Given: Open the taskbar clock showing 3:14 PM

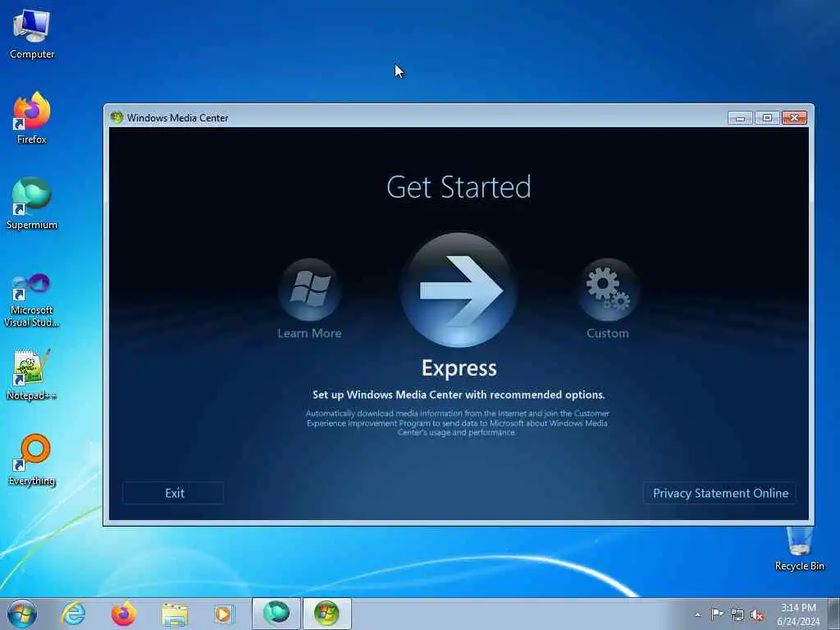Looking at the screenshot, I should click(798, 614).
